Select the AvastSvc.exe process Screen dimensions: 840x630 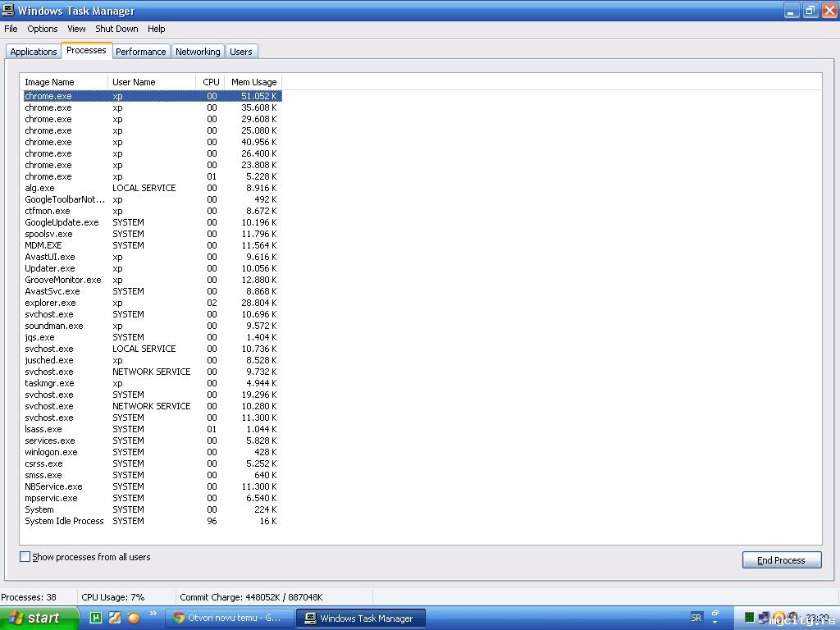tap(152, 291)
